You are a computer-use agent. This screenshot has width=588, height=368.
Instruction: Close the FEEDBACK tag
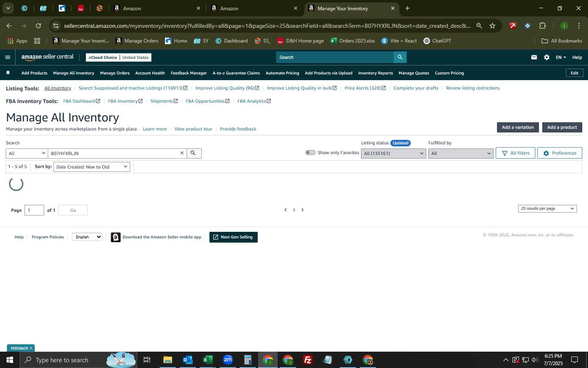coord(31,348)
